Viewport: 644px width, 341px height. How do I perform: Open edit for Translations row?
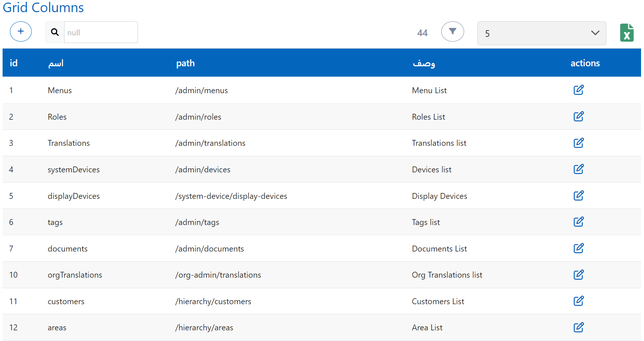[x=578, y=143]
